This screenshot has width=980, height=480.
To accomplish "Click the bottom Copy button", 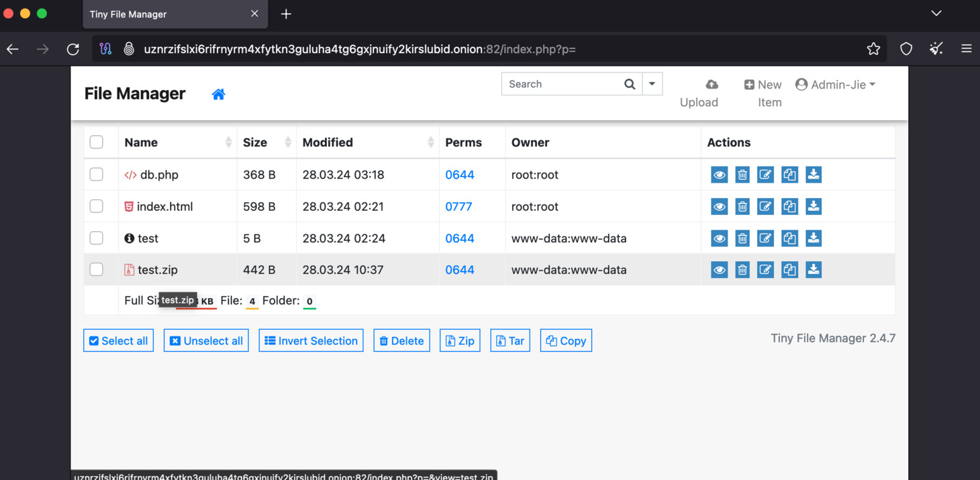I will tap(566, 340).
